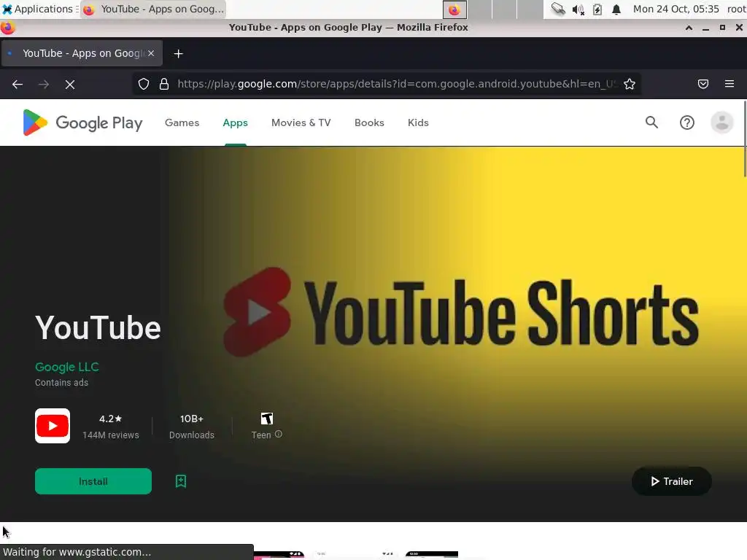Save page to Pocket icon
747x560 pixels.
pyautogui.click(x=703, y=85)
